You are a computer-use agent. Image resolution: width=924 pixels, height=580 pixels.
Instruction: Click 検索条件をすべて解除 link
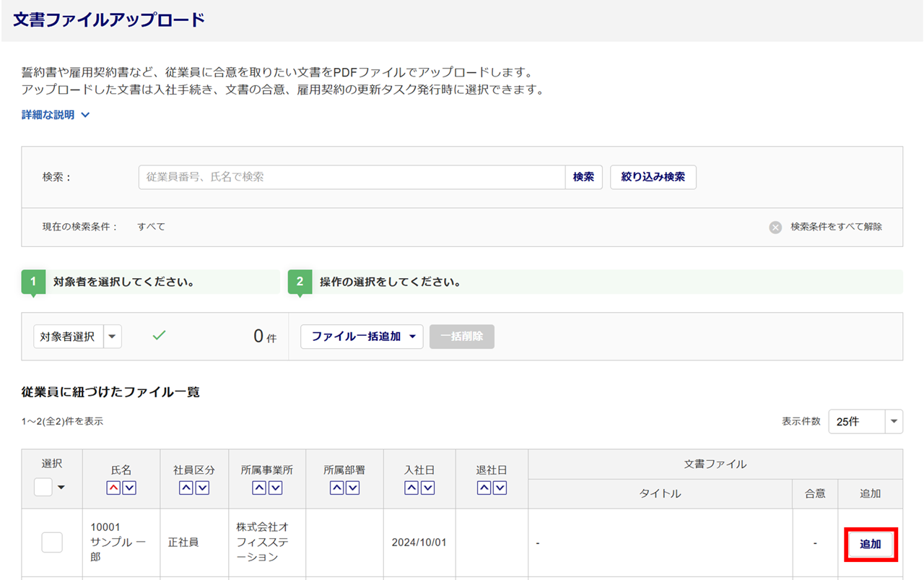coord(836,227)
